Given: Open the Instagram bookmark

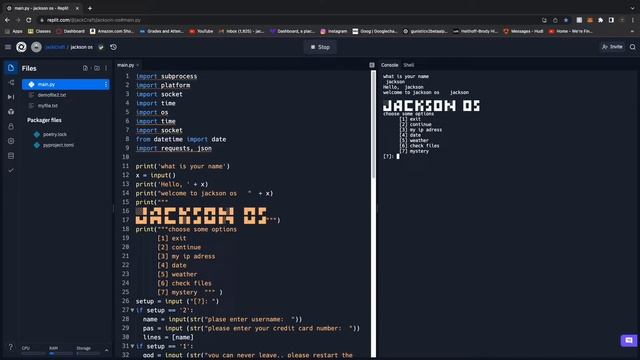Looking at the screenshot, I should [333, 31].
